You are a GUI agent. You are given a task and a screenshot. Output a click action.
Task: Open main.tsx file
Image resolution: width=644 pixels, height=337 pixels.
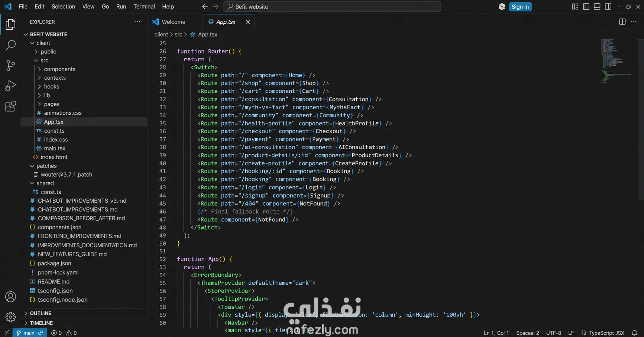point(55,148)
